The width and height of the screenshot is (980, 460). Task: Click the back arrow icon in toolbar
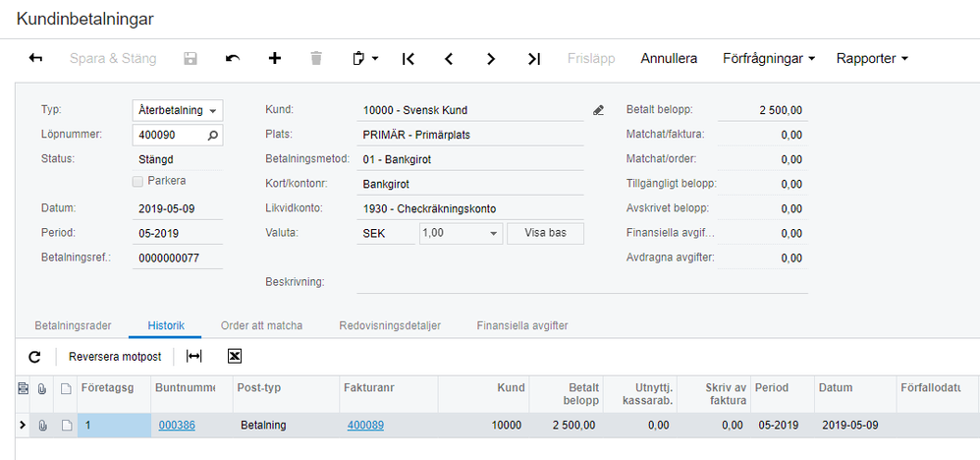(36, 59)
